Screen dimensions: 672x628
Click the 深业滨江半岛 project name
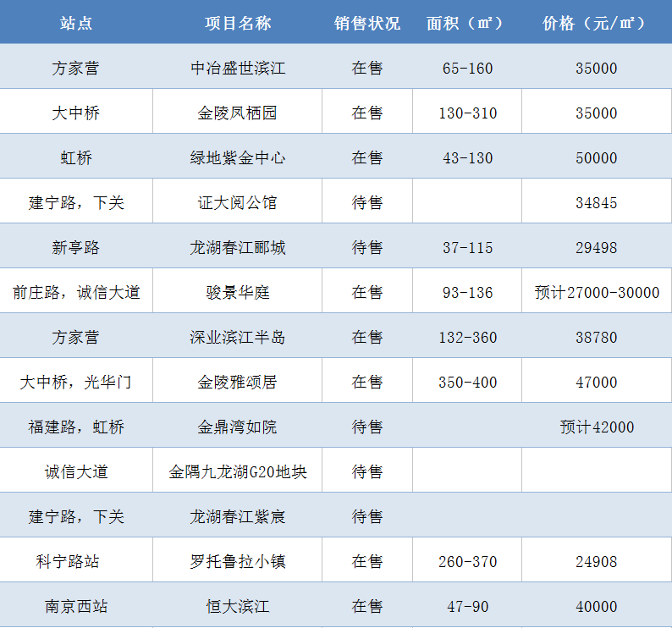click(x=238, y=338)
